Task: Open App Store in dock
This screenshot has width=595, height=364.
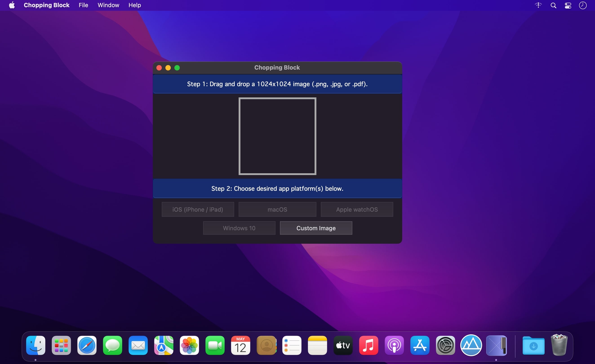Action: point(420,345)
